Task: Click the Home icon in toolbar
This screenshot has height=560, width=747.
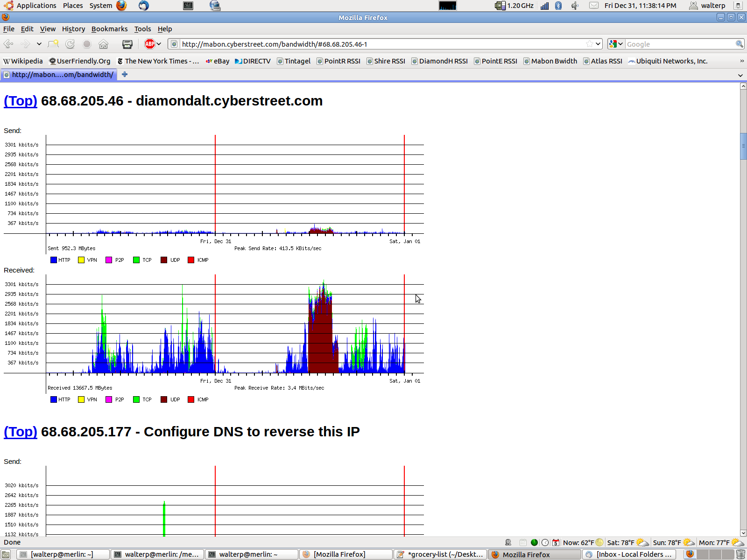Action: point(103,44)
